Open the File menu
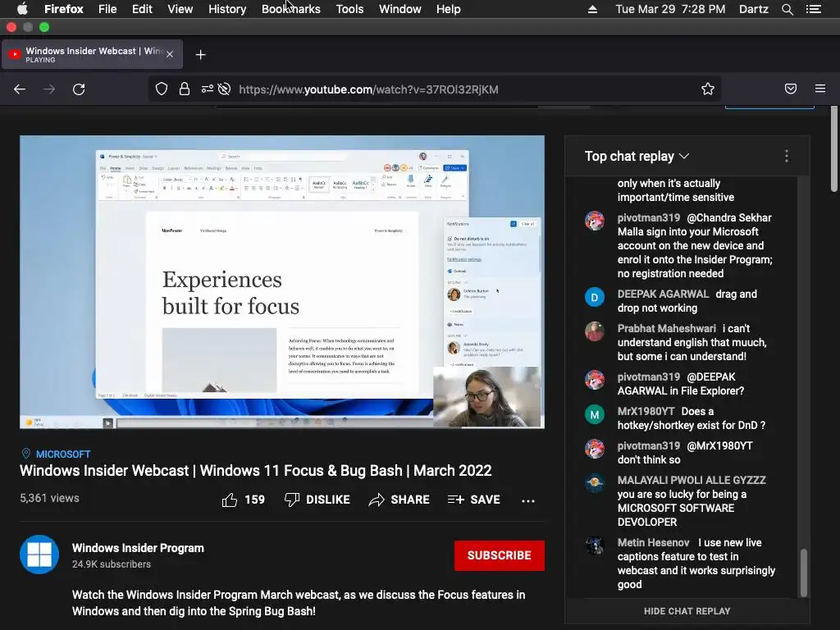The height and width of the screenshot is (630, 840). [x=107, y=9]
